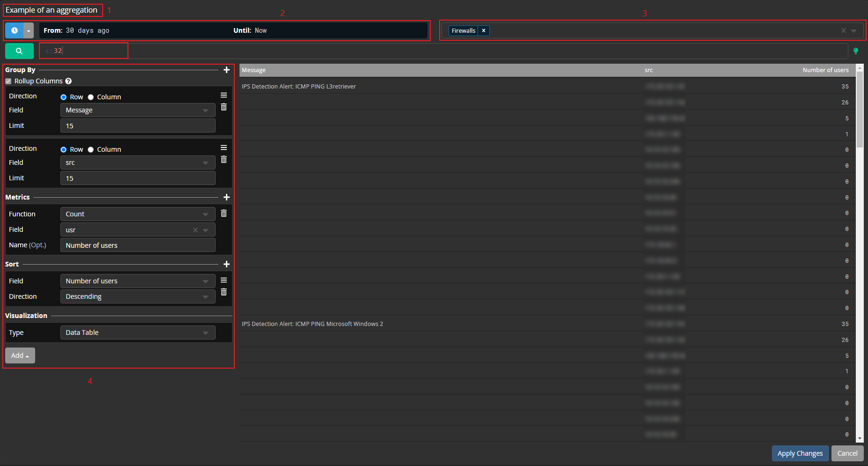Run the search with the magnifier button

pyautogui.click(x=19, y=51)
